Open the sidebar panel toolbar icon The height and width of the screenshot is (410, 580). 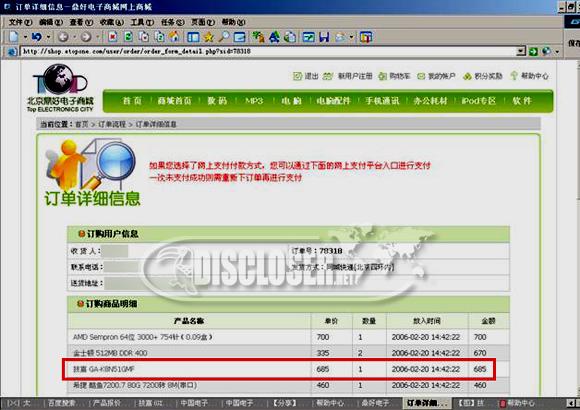[x=193, y=37]
